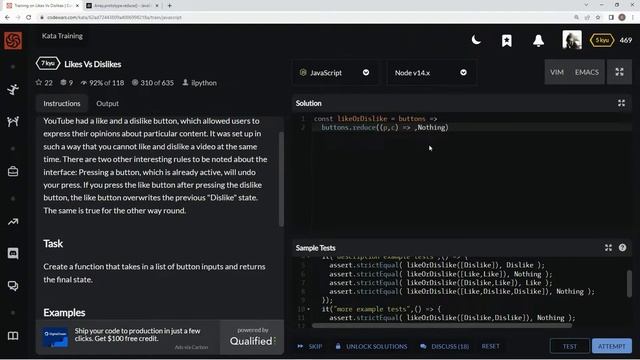
Task: Bookmark this page star icon
Action: click(598, 17)
